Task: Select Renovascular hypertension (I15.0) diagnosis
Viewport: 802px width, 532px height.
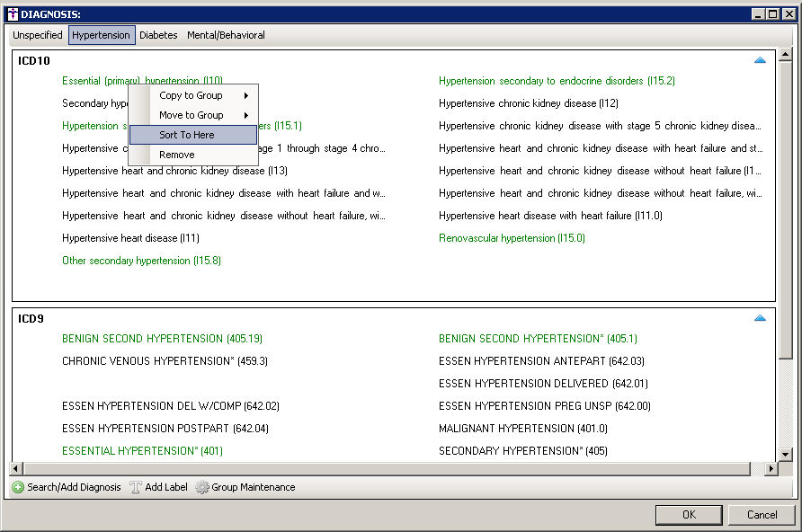Action: (x=512, y=238)
